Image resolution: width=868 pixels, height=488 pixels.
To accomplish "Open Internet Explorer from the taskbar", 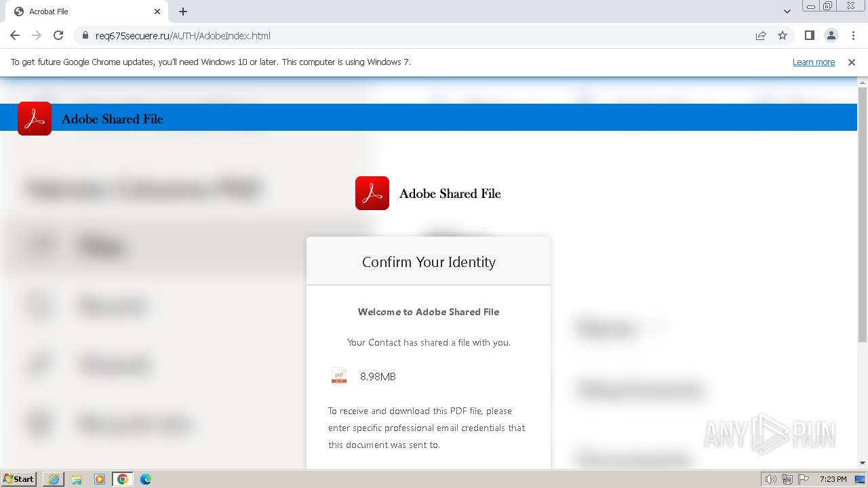I will 54,479.
